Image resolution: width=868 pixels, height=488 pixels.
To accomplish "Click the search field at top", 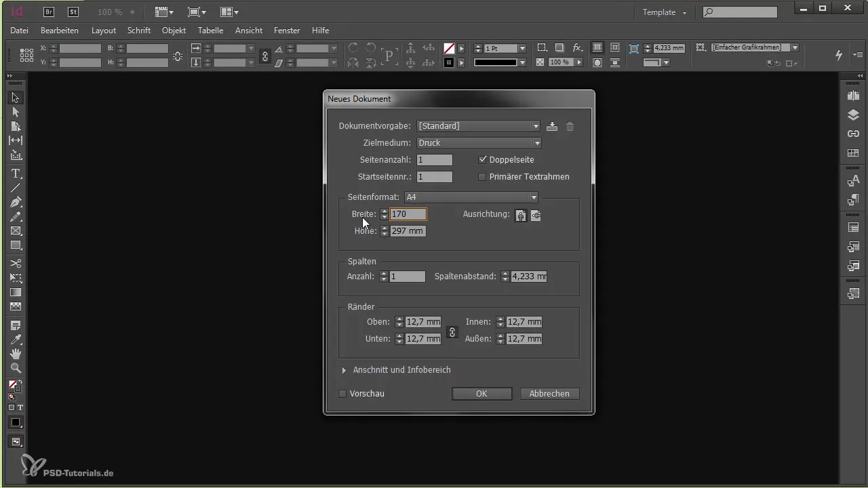I will click(739, 12).
